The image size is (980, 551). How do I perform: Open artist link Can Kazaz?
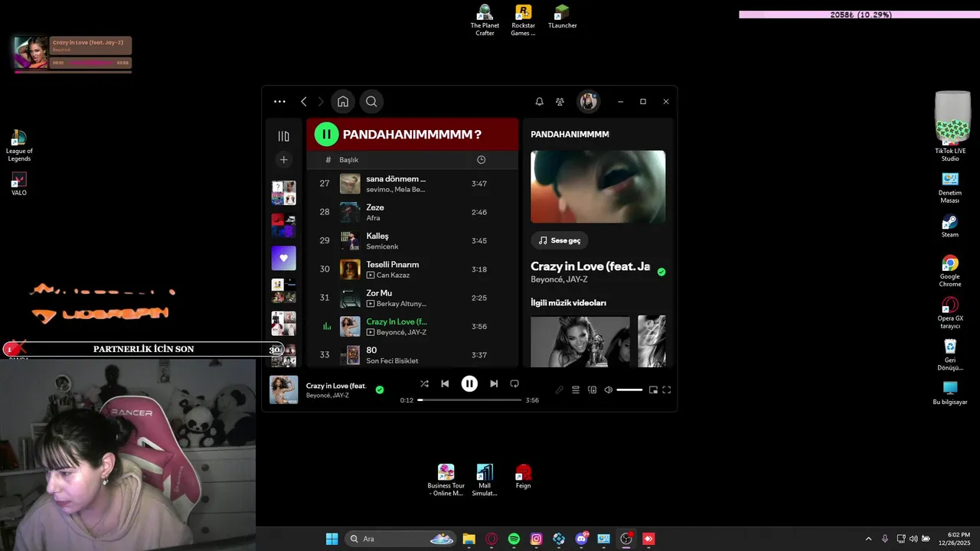[x=393, y=275]
